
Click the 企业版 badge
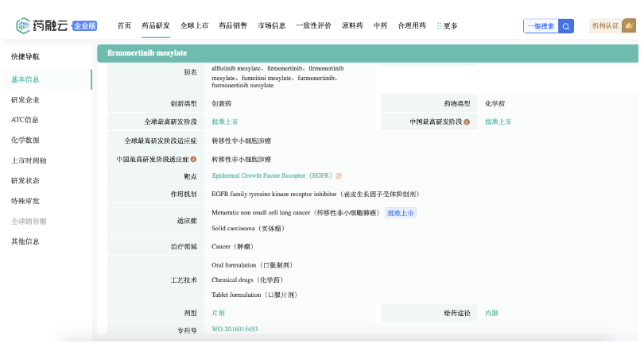[x=84, y=26]
